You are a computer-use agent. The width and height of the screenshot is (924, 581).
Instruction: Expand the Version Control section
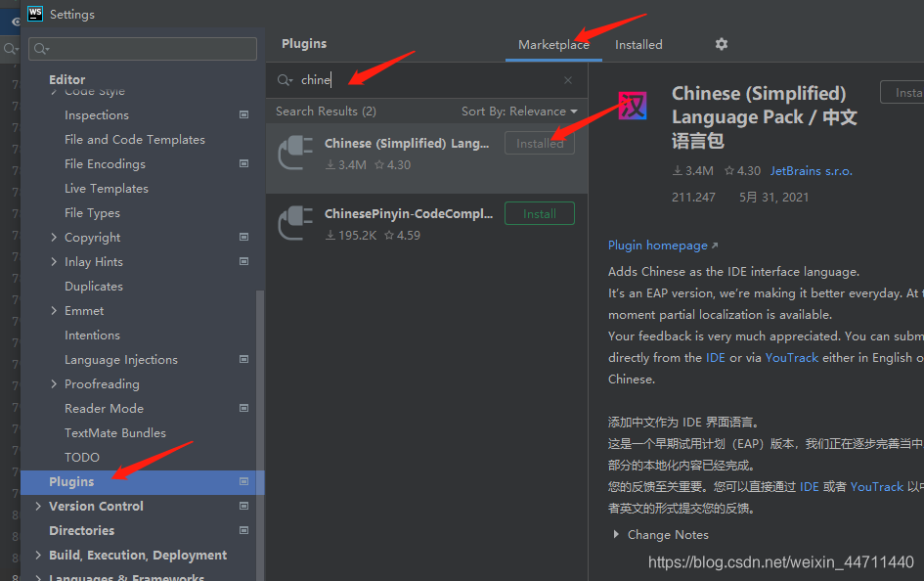click(x=38, y=506)
